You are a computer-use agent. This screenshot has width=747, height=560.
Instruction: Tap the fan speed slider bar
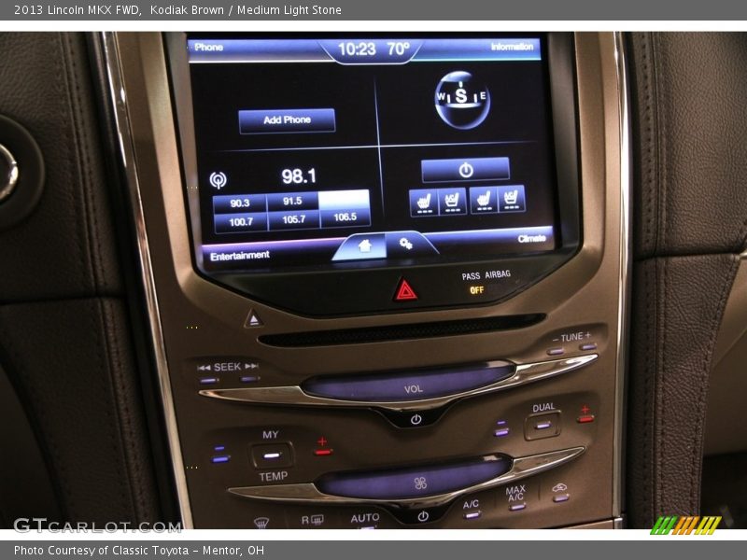416,478
